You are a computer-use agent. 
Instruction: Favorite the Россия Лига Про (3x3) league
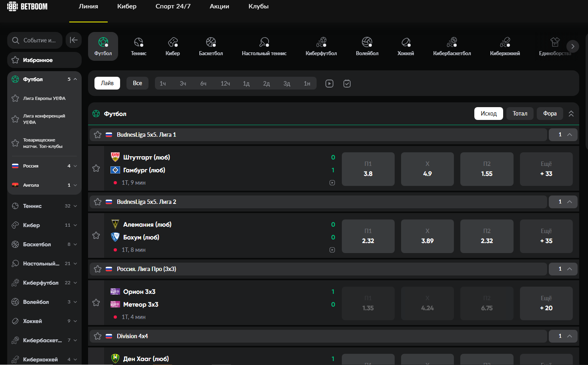click(x=98, y=269)
